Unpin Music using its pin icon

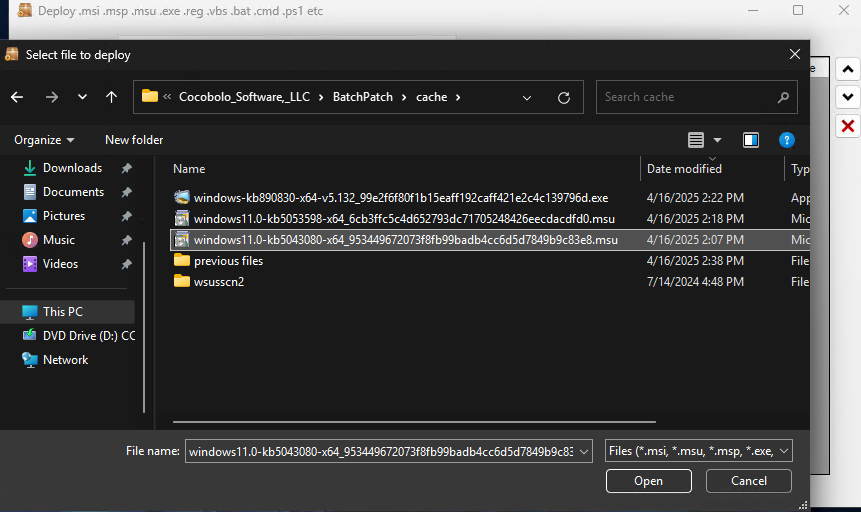coord(127,240)
